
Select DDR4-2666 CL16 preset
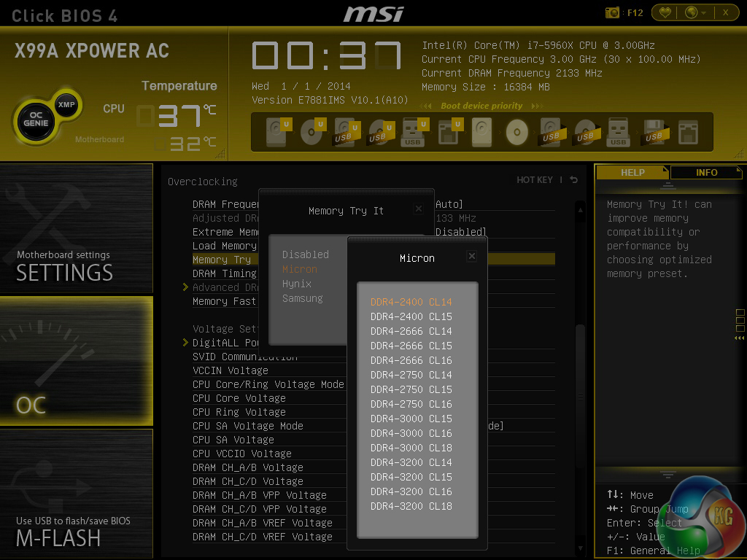tap(411, 360)
